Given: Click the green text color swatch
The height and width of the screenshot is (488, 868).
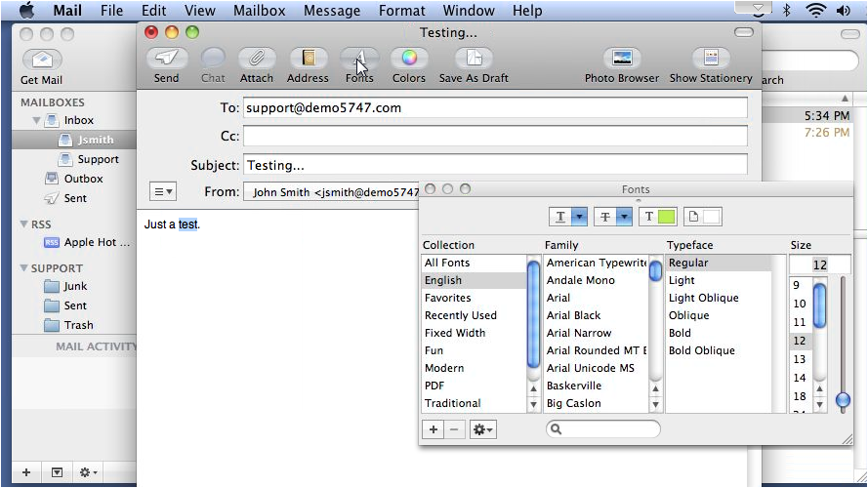Looking at the screenshot, I should click(x=667, y=217).
